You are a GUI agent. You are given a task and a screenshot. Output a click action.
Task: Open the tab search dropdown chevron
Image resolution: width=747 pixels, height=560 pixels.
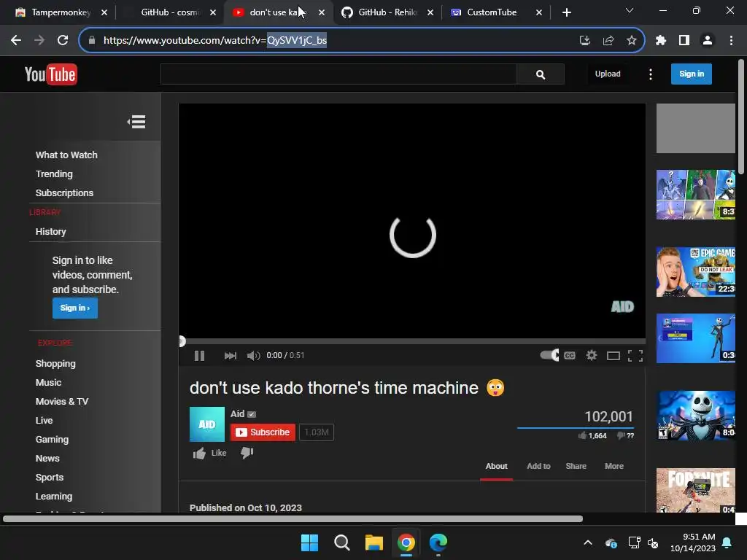tap(630, 10)
